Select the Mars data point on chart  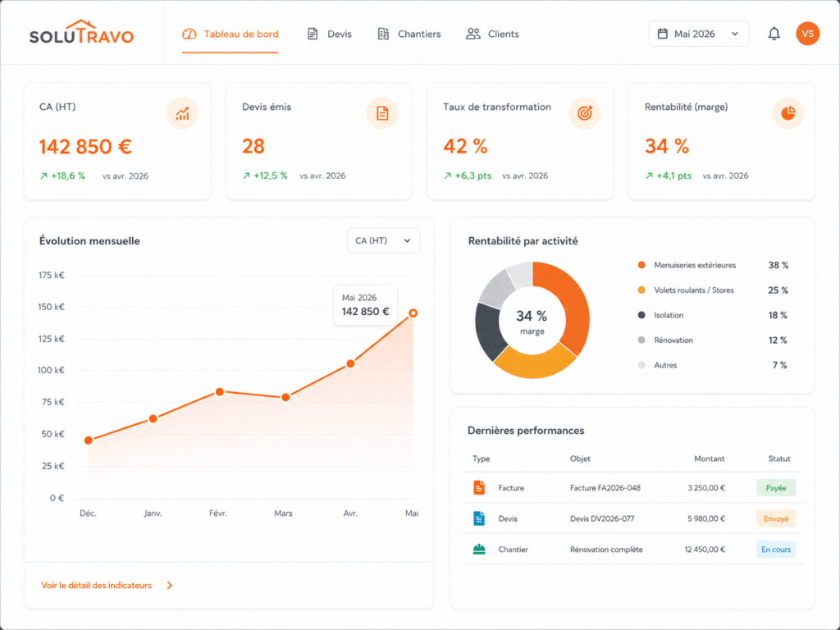285,398
